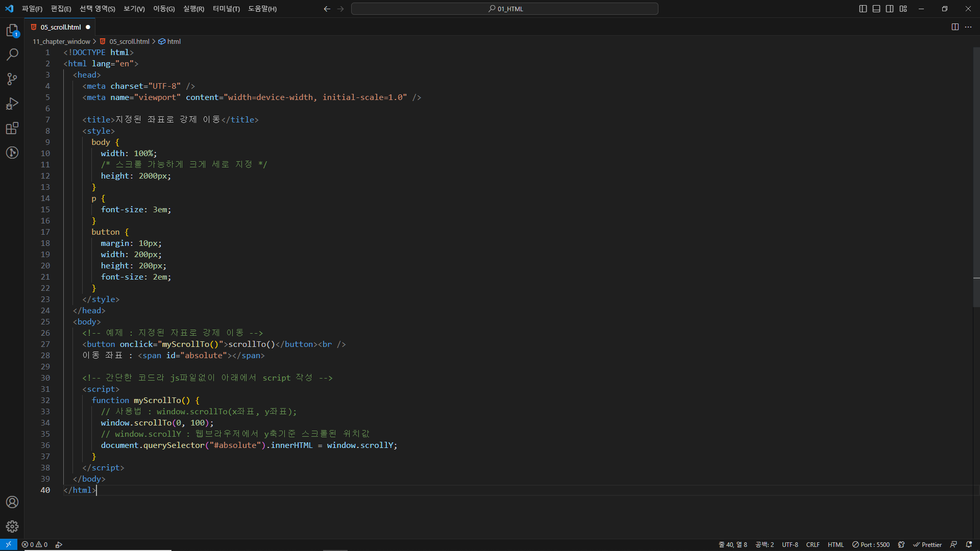
Task: Open the Source Control view
Action: 12,79
